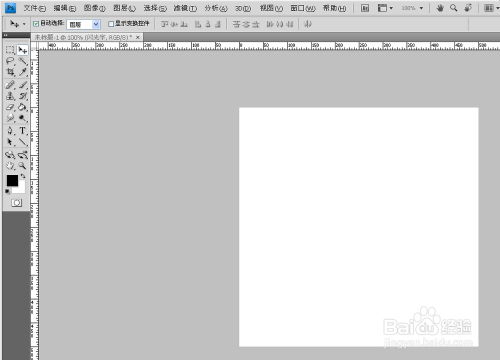The image size is (500, 360).
Task: Select the Path Selection arrow tool
Action: coord(10,142)
